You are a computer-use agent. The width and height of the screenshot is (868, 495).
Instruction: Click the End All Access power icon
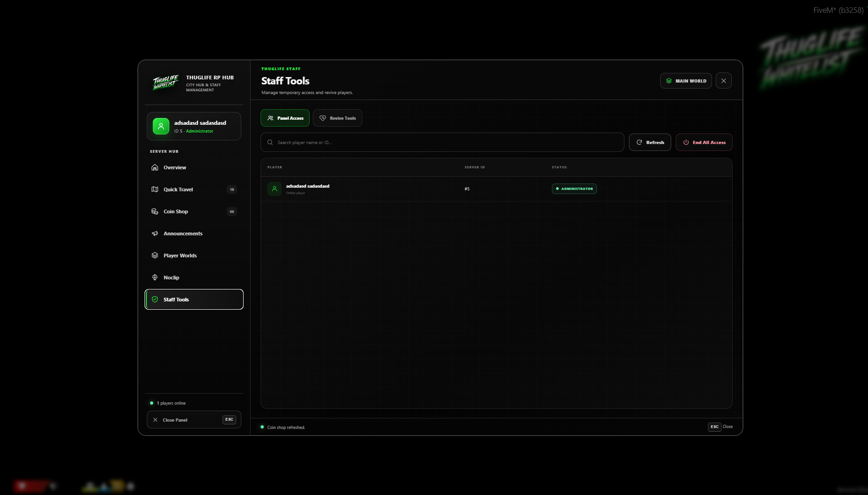686,142
